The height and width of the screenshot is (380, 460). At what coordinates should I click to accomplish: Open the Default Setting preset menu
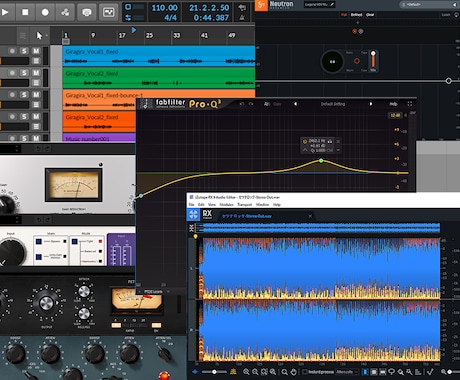(x=333, y=104)
